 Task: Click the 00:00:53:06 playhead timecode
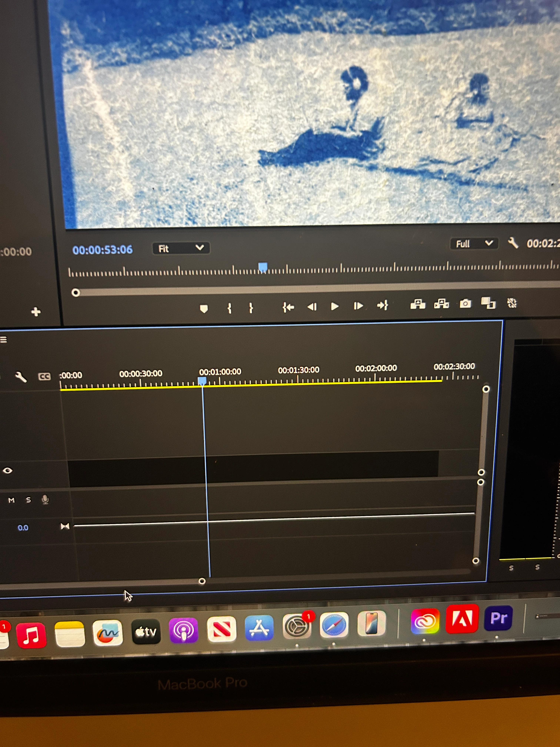click(x=102, y=250)
